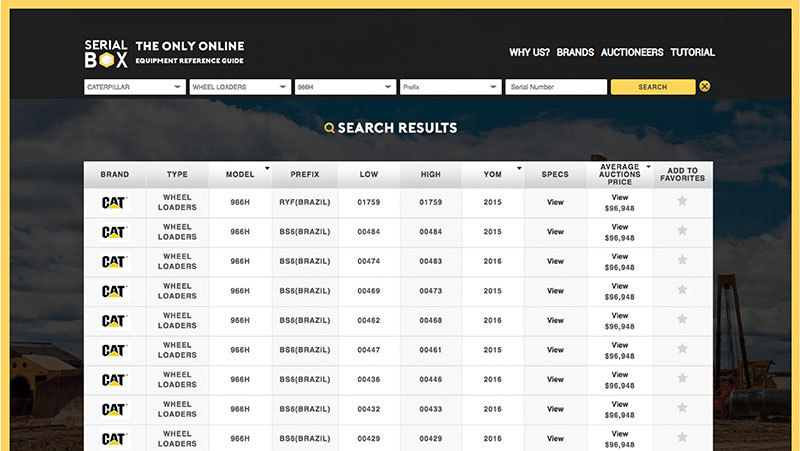Screen dimensions: 800x451
Task: Sort by the YOM column header
Action: coord(492,174)
